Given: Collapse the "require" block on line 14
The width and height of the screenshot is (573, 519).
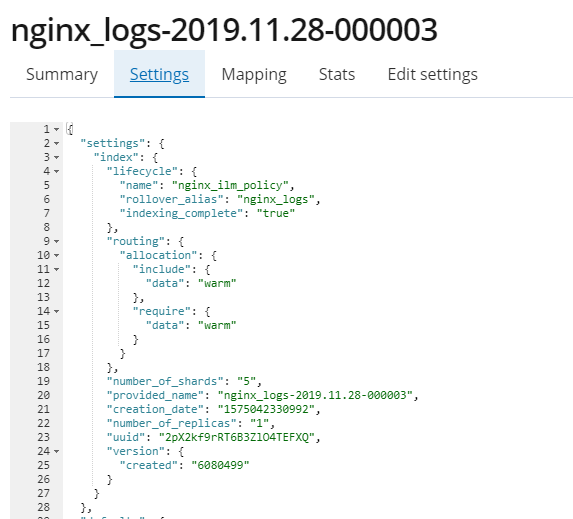Looking at the screenshot, I should pyautogui.click(x=57, y=311).
